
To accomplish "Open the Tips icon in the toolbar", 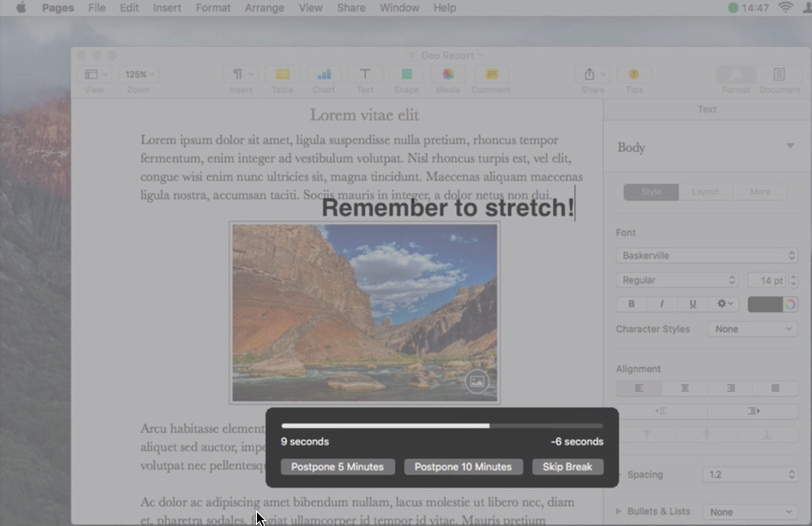I will (634, 75).
